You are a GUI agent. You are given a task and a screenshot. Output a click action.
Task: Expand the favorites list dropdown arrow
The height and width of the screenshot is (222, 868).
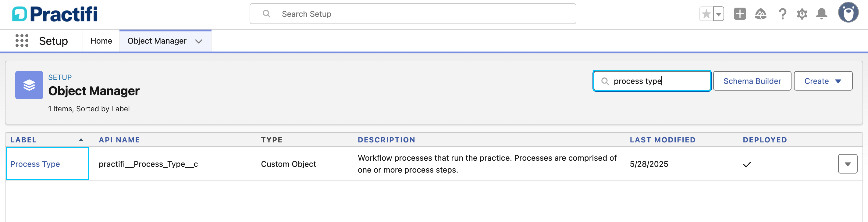tap(719, 14)
